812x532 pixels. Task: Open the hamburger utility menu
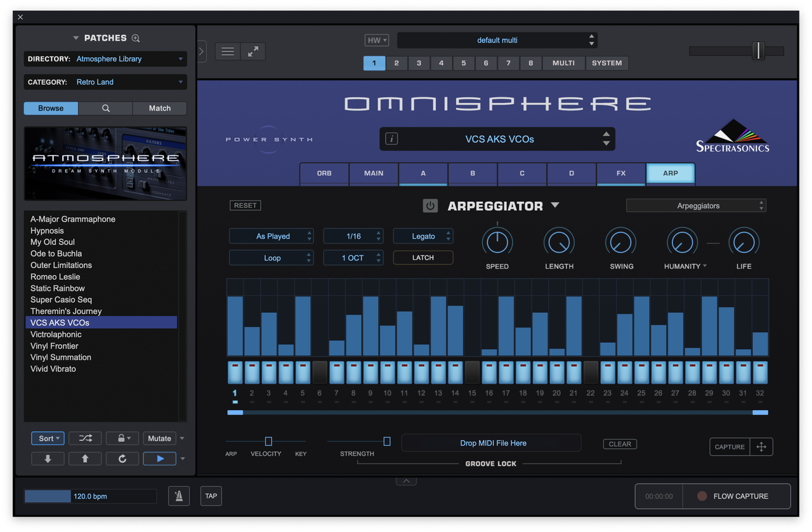pyautogui.click(x=228, y=51)
